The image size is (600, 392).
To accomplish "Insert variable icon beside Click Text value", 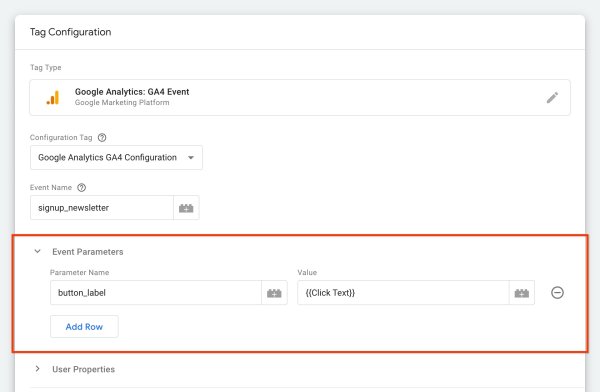I will click(x=522, y=293).
